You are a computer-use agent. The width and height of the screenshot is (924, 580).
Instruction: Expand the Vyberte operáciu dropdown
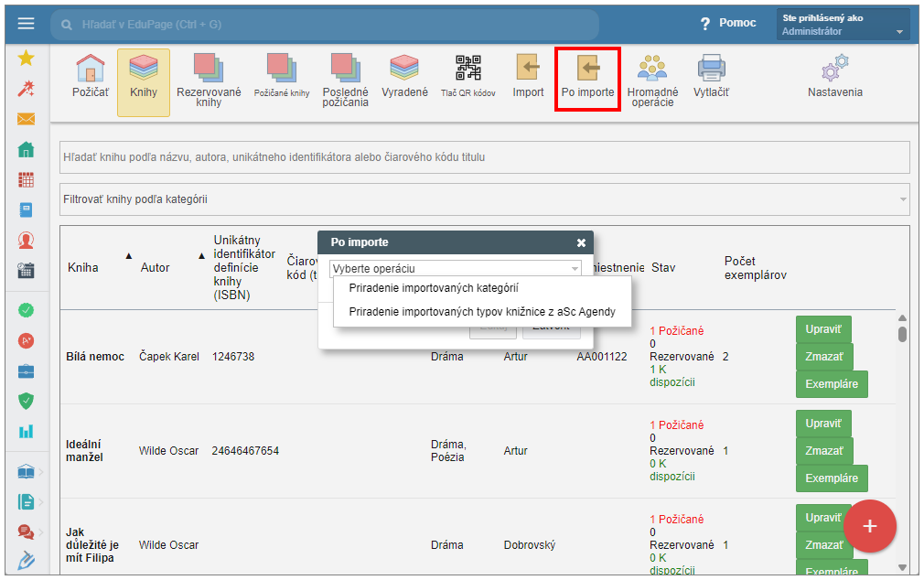455,269
